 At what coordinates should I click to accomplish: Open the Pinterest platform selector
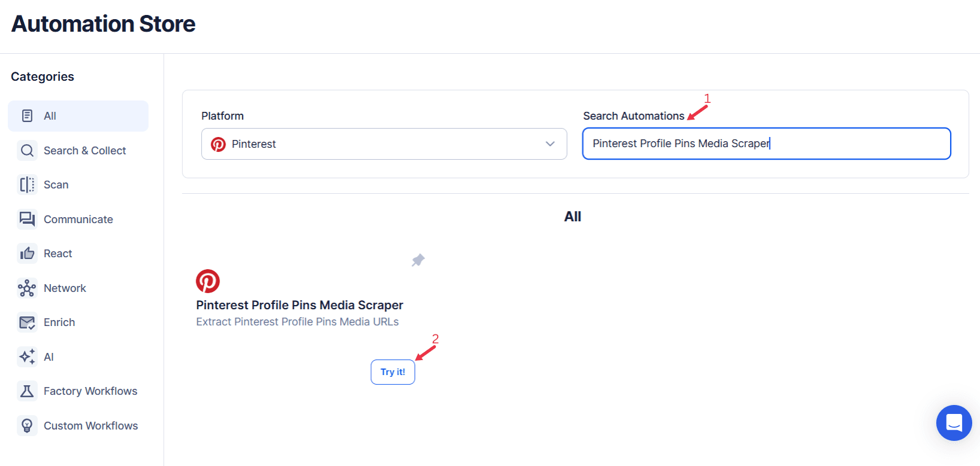point(383,144)
